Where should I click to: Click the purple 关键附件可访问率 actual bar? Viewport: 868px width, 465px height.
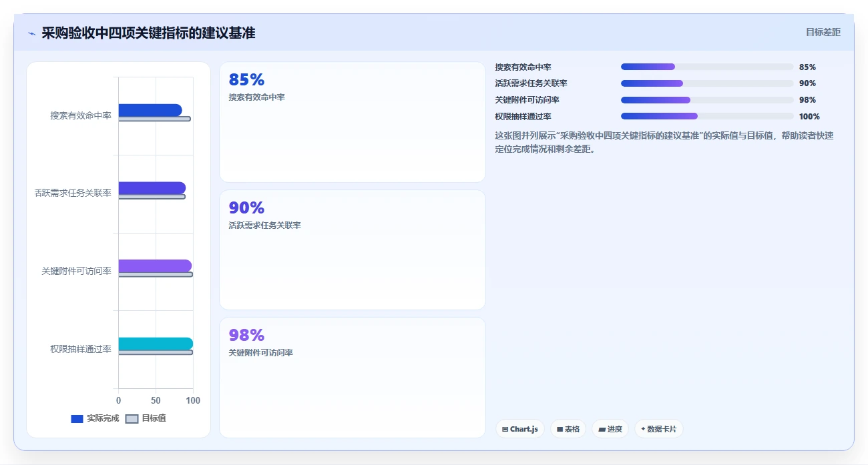pyautogui.click(x=155, y=266)
